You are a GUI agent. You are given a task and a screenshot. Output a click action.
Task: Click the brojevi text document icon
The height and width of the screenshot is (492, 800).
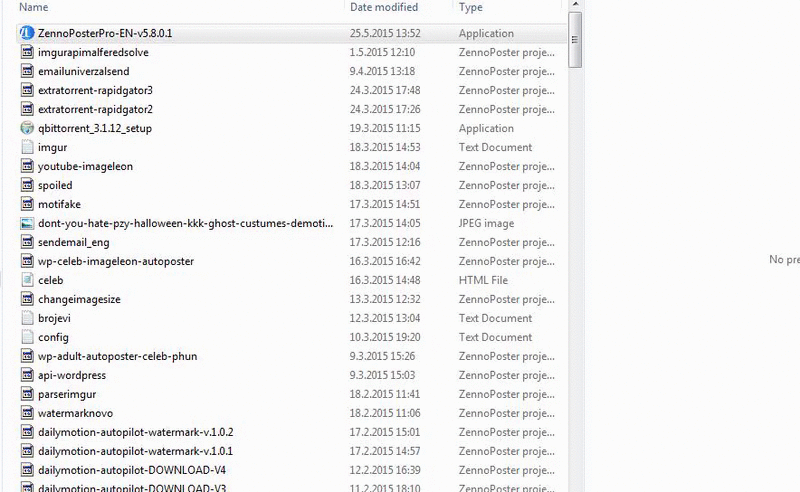[x=27, y=318]
